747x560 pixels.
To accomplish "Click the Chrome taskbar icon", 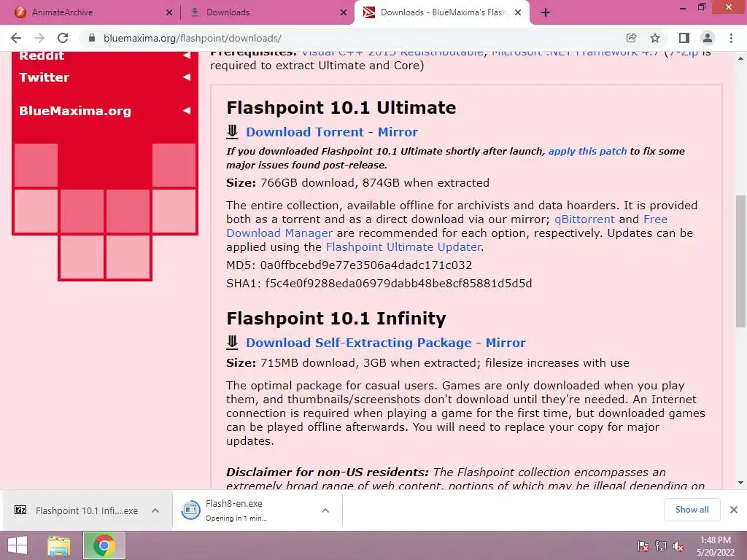I will click(x=104, y=545).
